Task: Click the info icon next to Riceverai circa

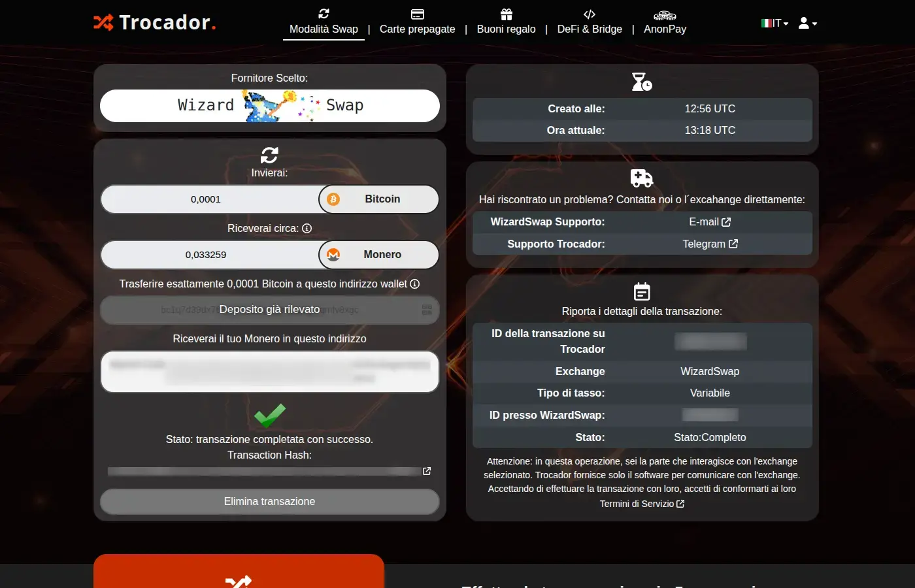Action: (307, 228)
